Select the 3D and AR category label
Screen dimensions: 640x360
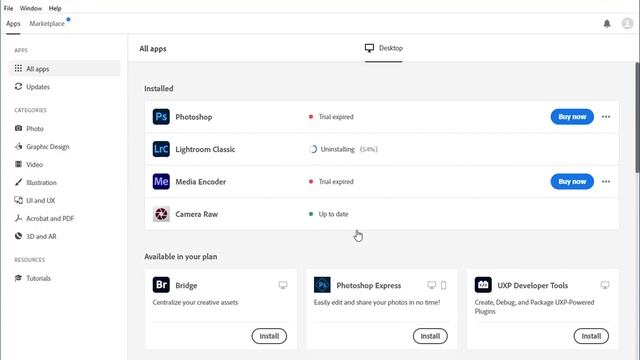click(41, 236)
